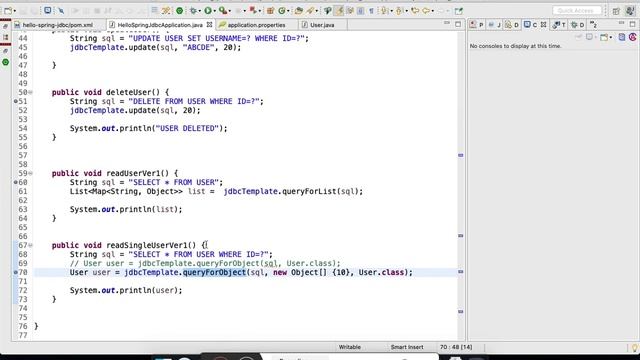Image resolution: width=640 pixels, height=360 pixels.
Task: Expand the Run configurations dropdown arrow
Action: click(x=215, y=11)
